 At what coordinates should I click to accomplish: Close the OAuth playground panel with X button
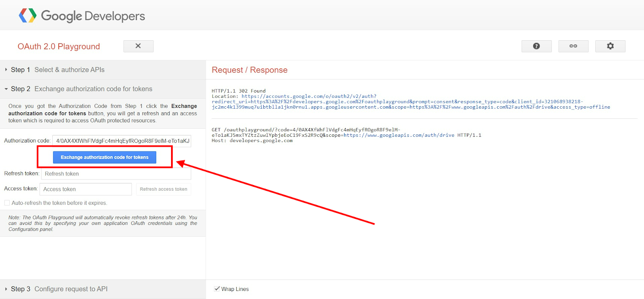point(138,46)
